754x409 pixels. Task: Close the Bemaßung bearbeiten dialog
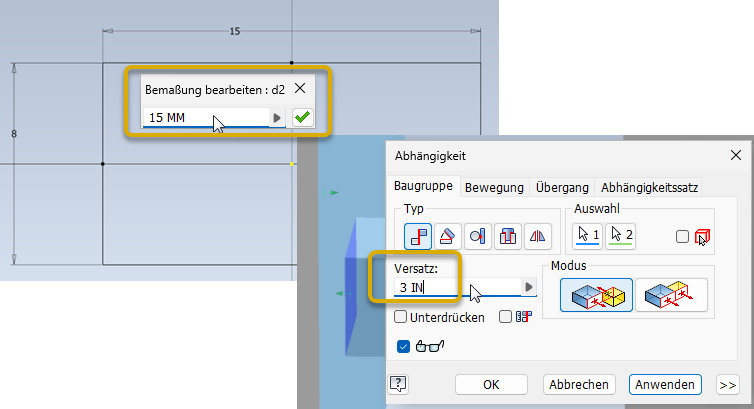pyautogui.click(x=300, y=88)
